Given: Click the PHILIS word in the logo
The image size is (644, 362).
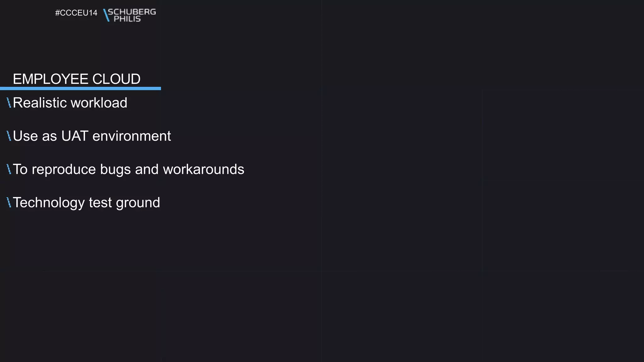Looking at the screenshot, I should [x=127, y=19].
